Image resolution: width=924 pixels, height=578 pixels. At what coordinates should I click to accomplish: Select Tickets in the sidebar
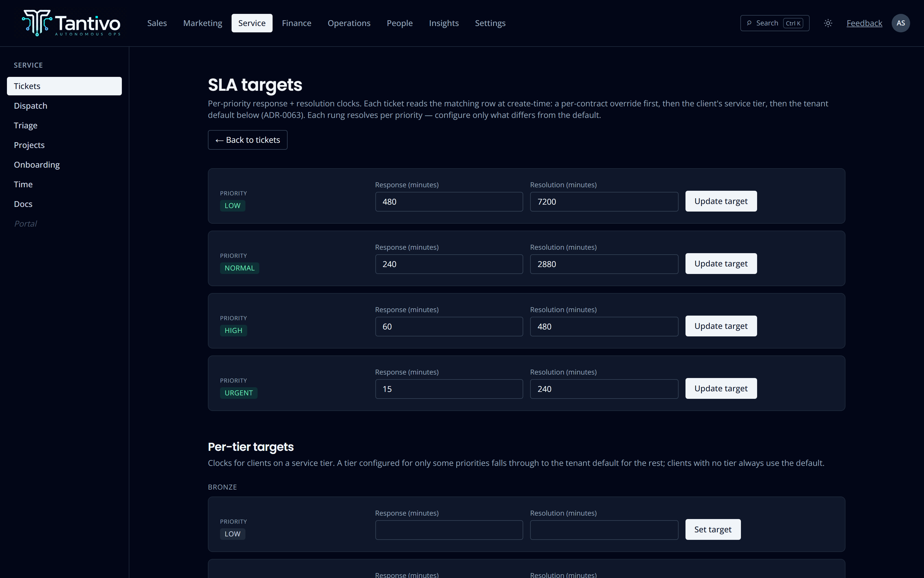point(64,86)
